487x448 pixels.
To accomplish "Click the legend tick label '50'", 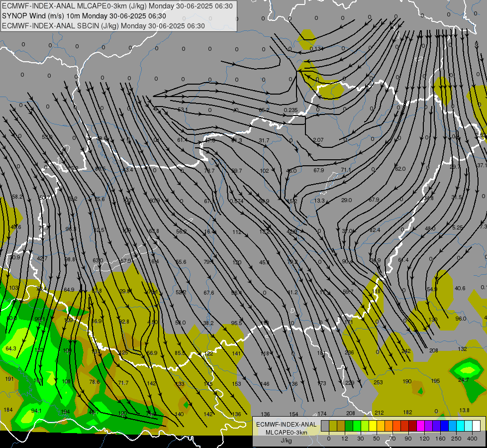I will tap(377, 439).
